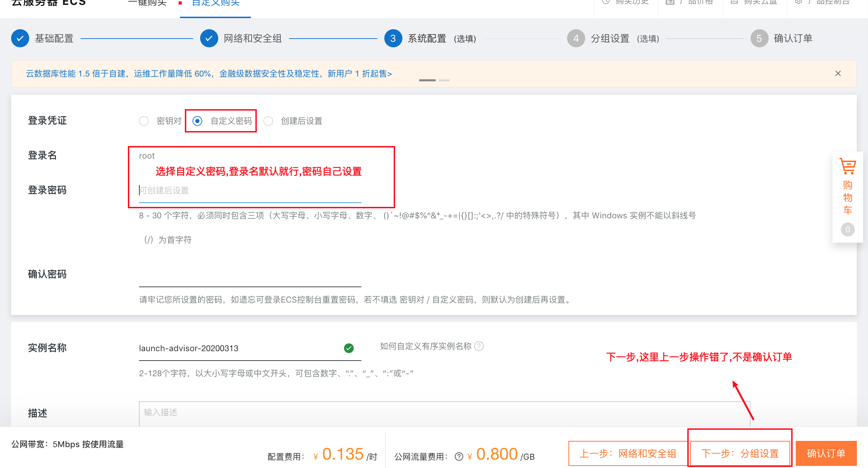Screen dimensions: 868x468
Task: Click step 5 确认订单 circle
Action: pos(759,38)
